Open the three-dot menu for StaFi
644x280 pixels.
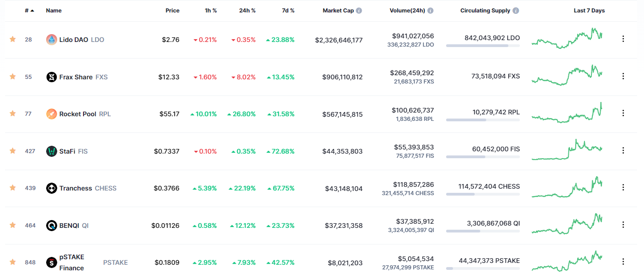pos(623,150)
